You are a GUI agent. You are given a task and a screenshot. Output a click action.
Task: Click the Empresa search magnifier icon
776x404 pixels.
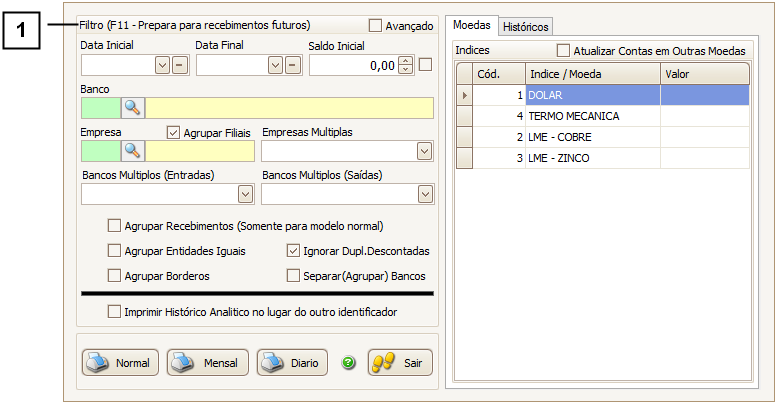133,151
